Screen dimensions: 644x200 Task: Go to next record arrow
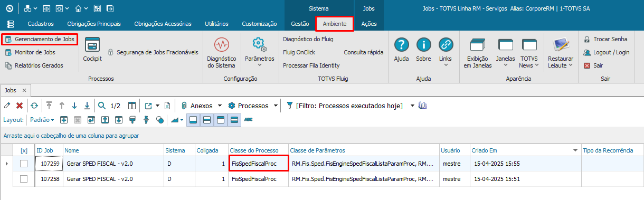point(74,106)
